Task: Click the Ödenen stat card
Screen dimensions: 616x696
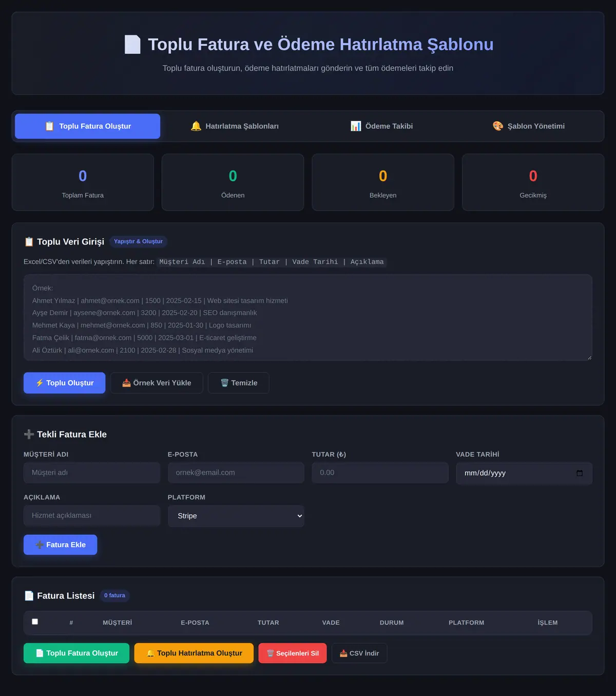Action: coord(233,182)
